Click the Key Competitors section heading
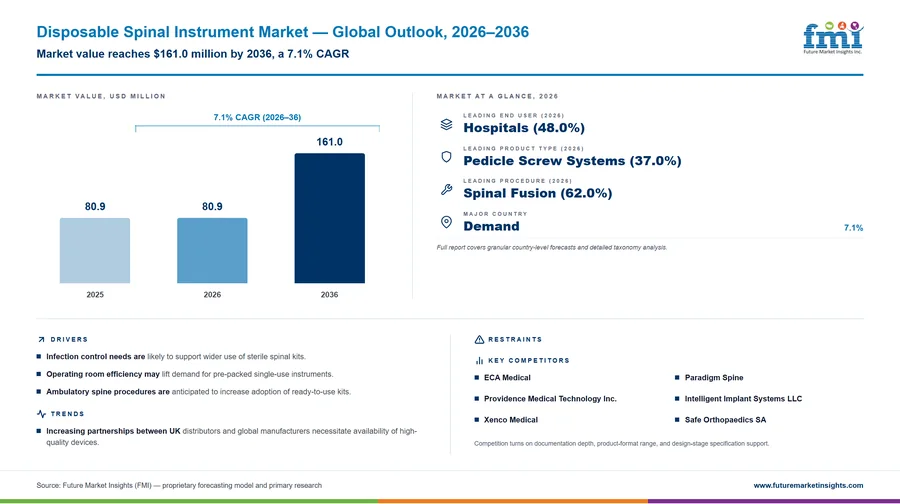The height and width of the screenshot is (504, 900). coord(529,361)
